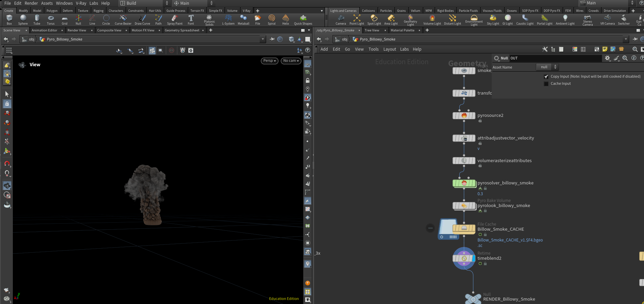Add a Sky Light from the shelf
644x304 pixels.
(x=493, y=20)
